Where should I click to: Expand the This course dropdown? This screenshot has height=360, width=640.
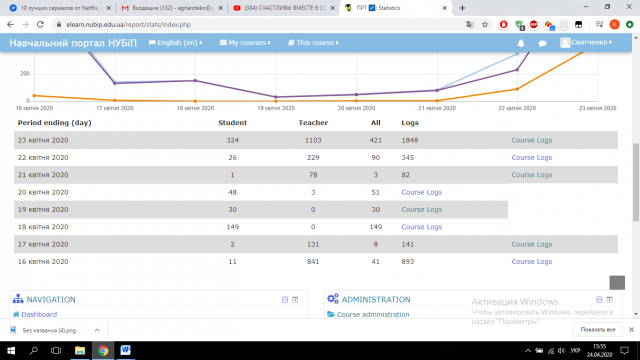pyautogui.click(x=313, y=42)
